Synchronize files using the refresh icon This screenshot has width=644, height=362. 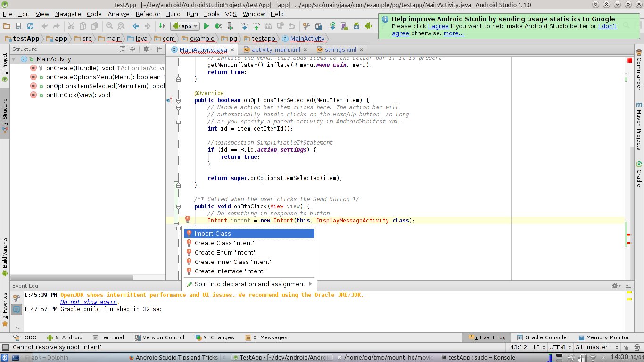(30, 26)
